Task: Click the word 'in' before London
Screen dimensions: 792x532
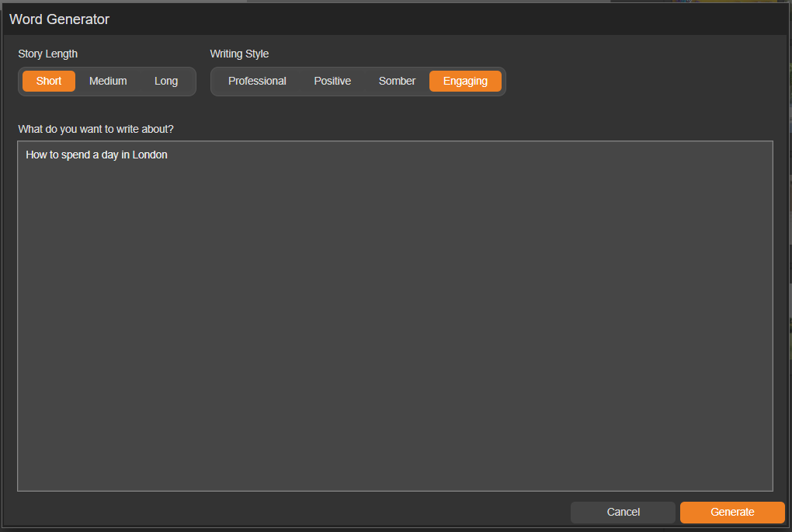Action: pyautogui.click(x=126, y=155)
